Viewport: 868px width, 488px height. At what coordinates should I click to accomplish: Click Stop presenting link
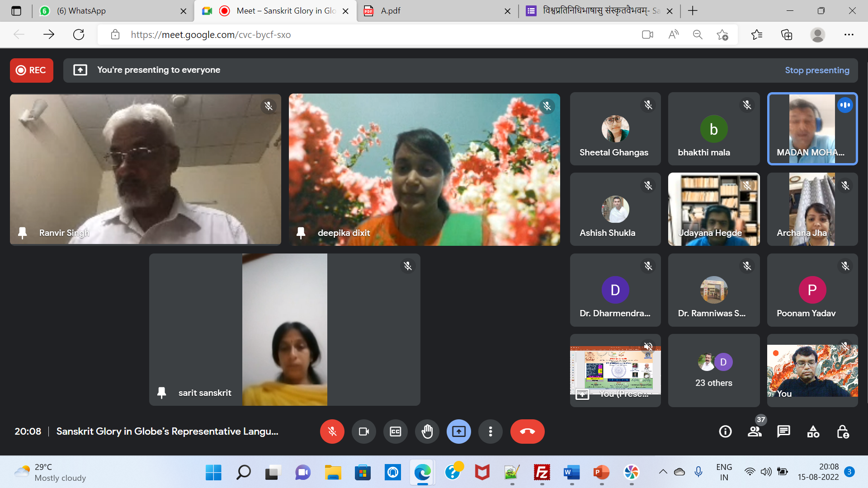click(x=816, y=70)
